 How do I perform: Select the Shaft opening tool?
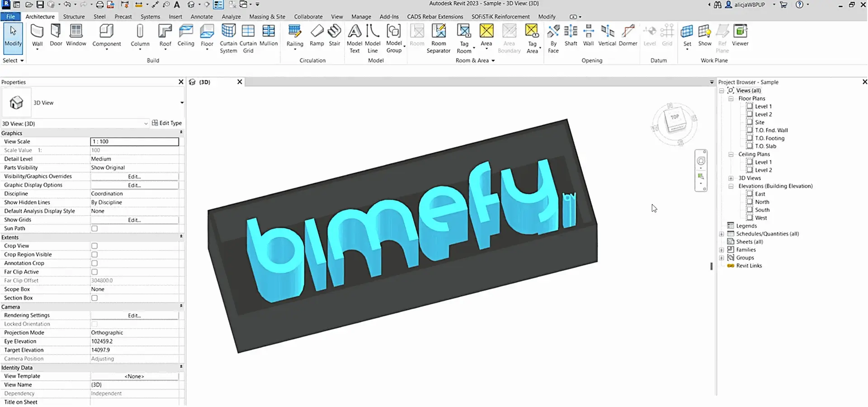(x=571, y=35)
